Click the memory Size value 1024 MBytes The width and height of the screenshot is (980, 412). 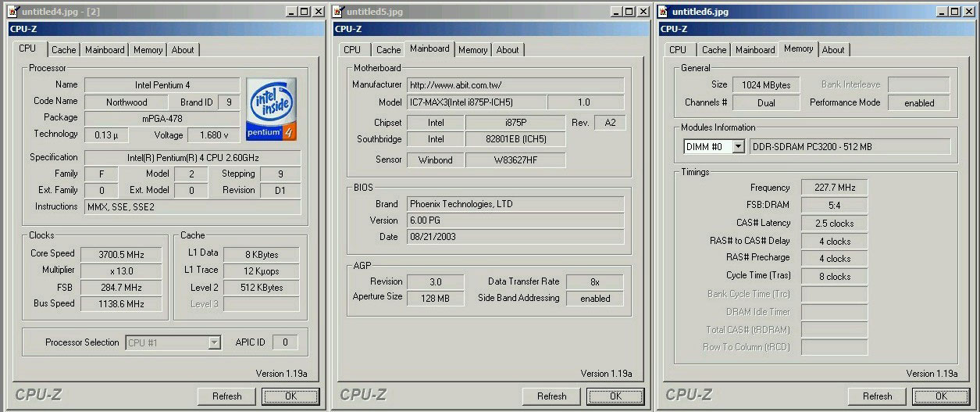click(766, 85)
